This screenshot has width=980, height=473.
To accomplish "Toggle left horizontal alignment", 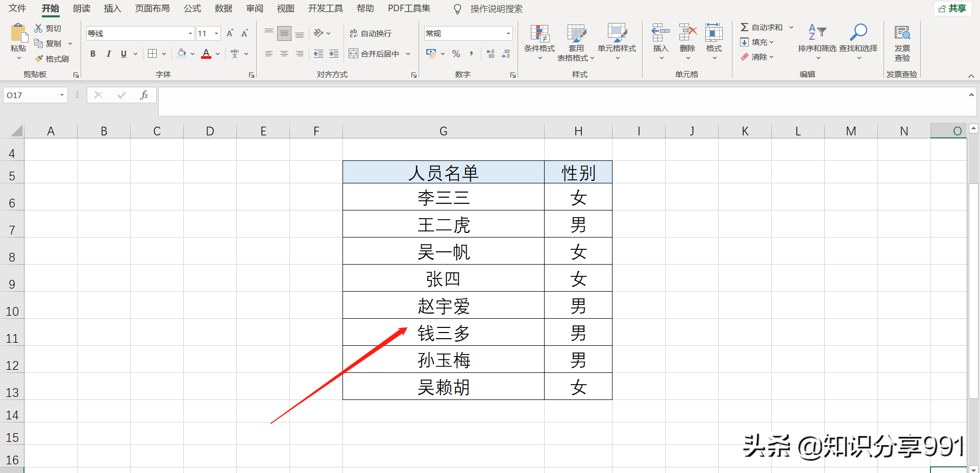I will (269, 54).
